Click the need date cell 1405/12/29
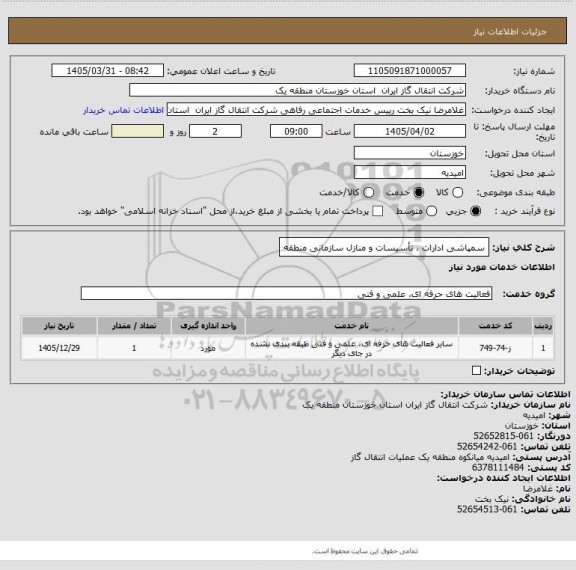576x570 pixels. (59, 348)
